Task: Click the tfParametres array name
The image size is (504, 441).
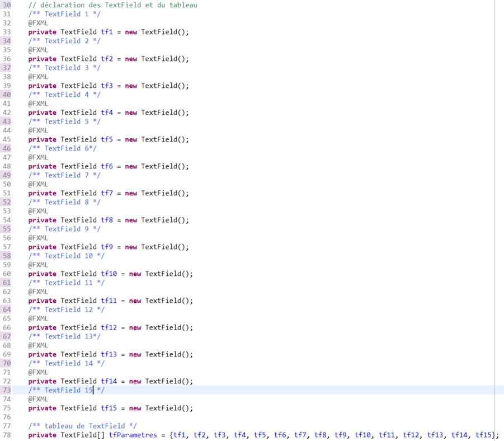Action: (133, 435)
